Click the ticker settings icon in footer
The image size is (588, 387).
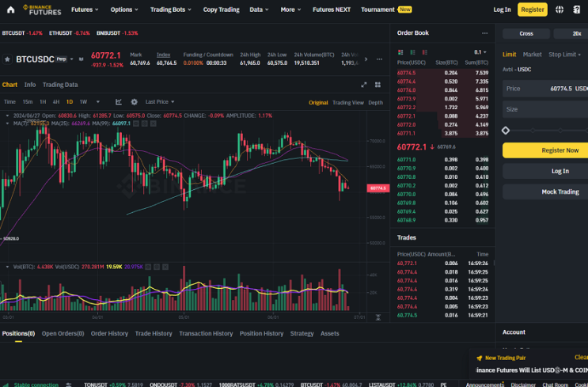tap(69, 385)
